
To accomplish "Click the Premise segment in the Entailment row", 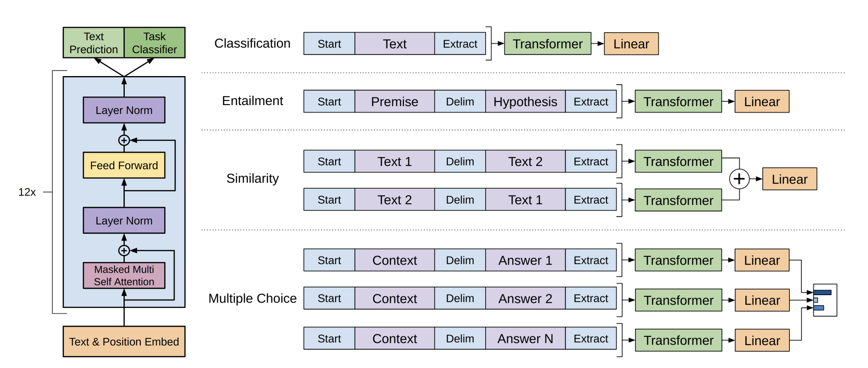I will (x=394, y=101).
